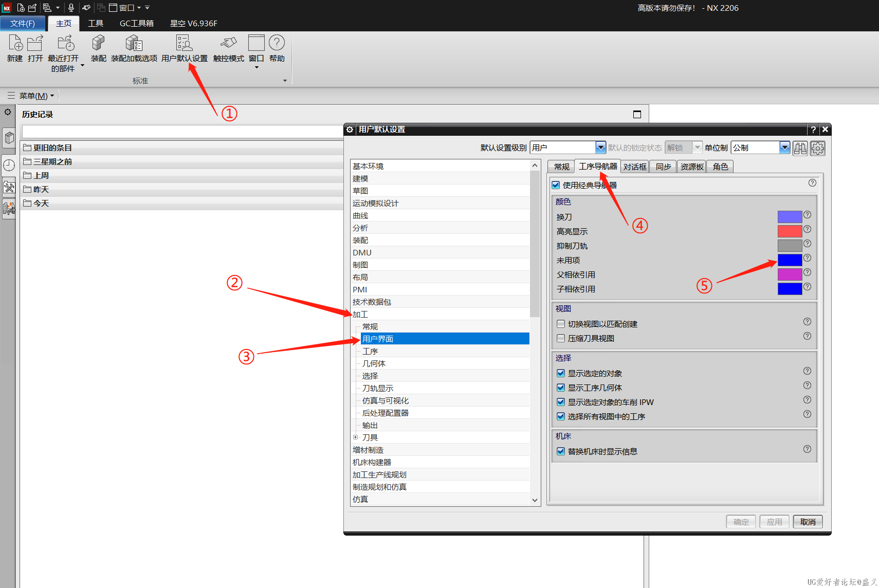Click the 打开 (Open) ribbon icon

click(35, 43)
